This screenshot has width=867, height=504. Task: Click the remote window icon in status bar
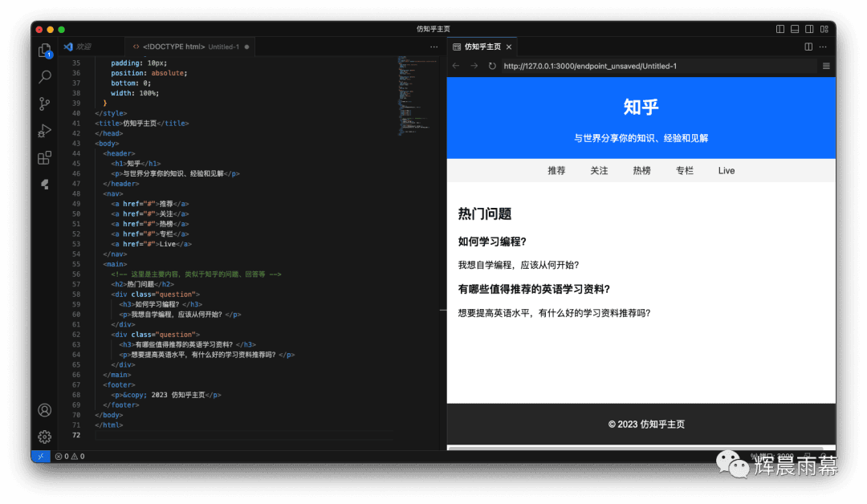pos(41,457)
